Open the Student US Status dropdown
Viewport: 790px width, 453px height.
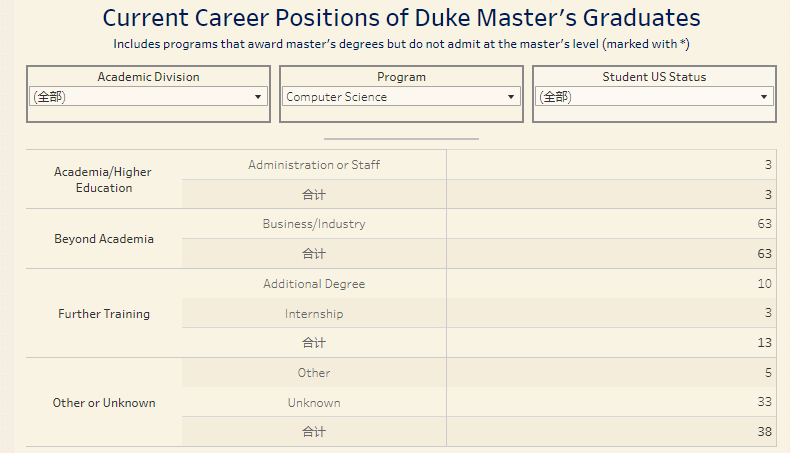click(x=654, y=96)
